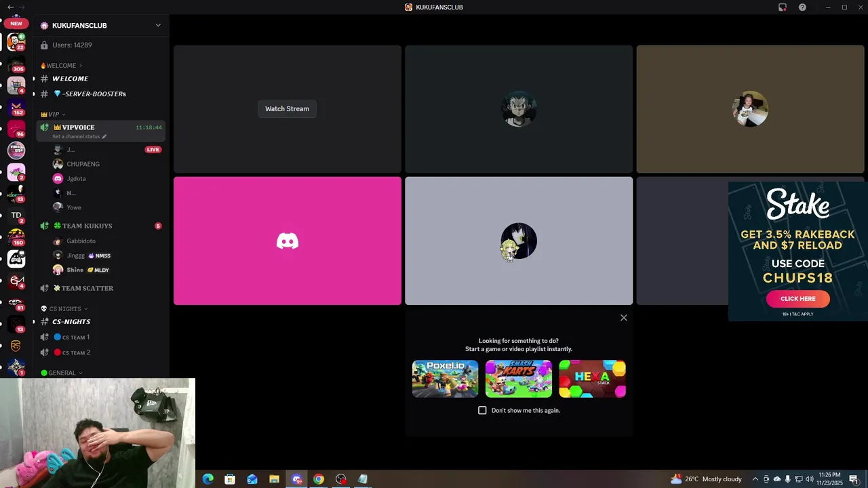Viewport: 868px width, 488px height.
Task: Join TEAM KUKUYS voice channel
Action: [101, 226]
